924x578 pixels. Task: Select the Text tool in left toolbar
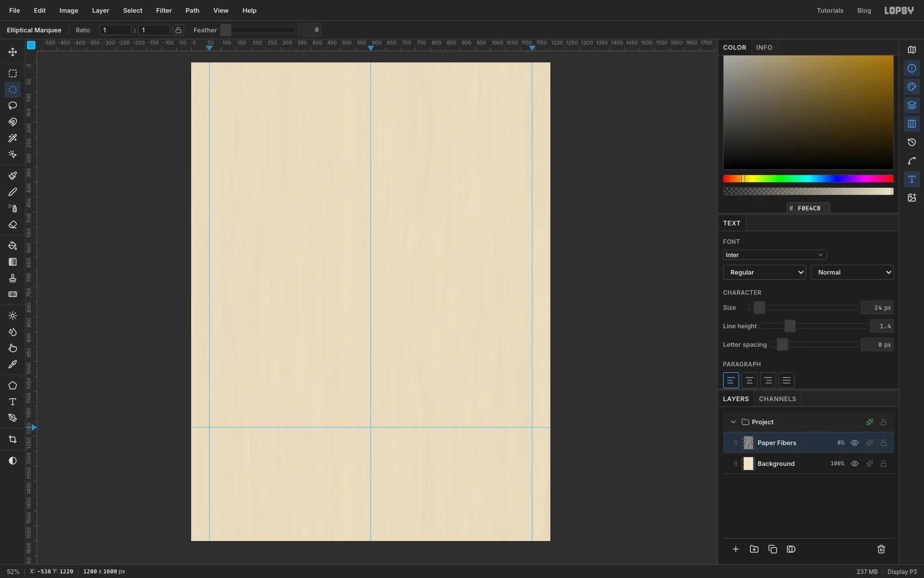13,402
